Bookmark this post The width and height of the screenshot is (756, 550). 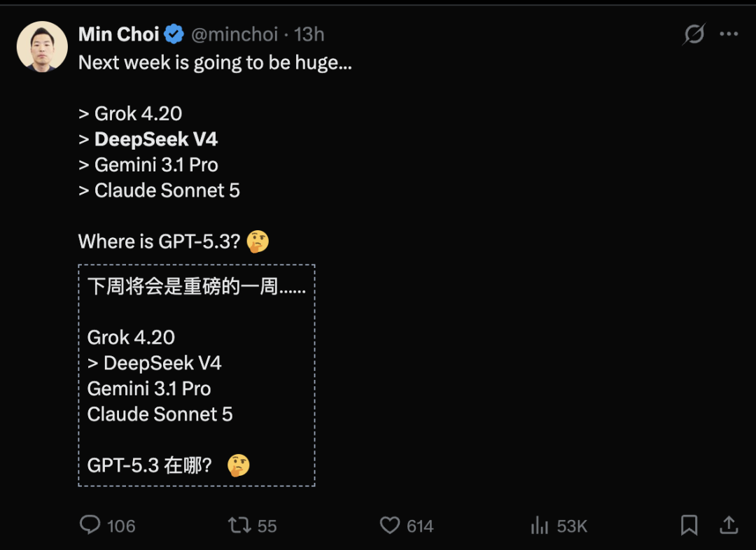click(689, 525)
